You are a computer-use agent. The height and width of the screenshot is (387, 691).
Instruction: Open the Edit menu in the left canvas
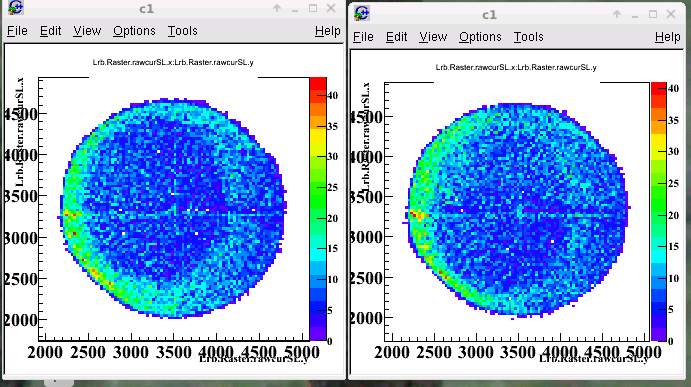(50, 31)
